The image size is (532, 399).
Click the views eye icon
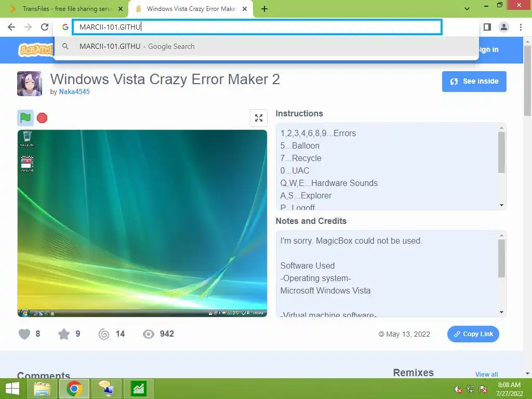tap(148, 334)
